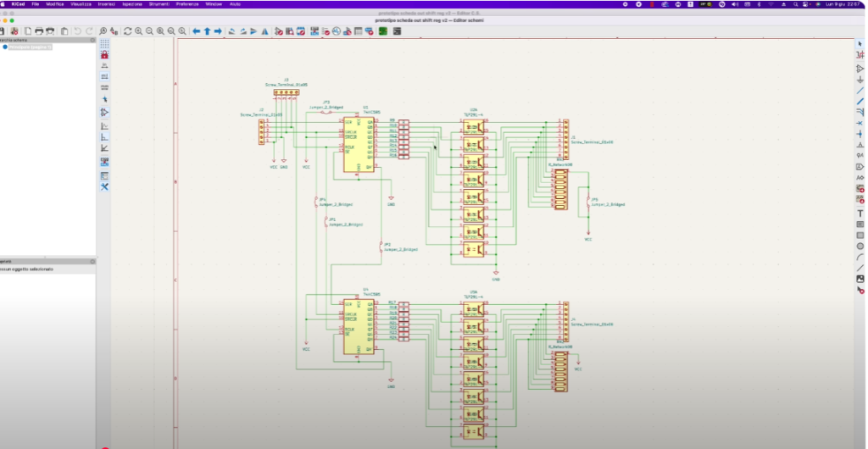The height and width of the screenshot is (449, 868).
Task: Open the Visualizza menu
Action: 83,4
